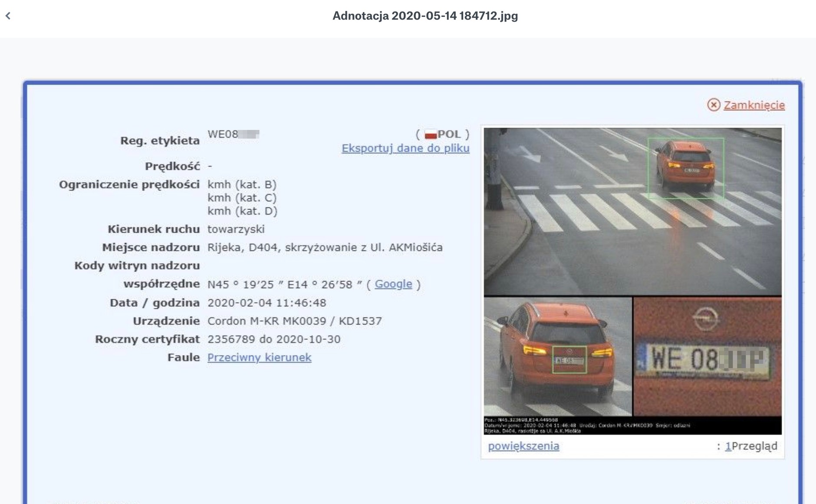Close the panel via Zamknięcie link
This screenshot has width=816, height=504.
click(x=754, y=105)
